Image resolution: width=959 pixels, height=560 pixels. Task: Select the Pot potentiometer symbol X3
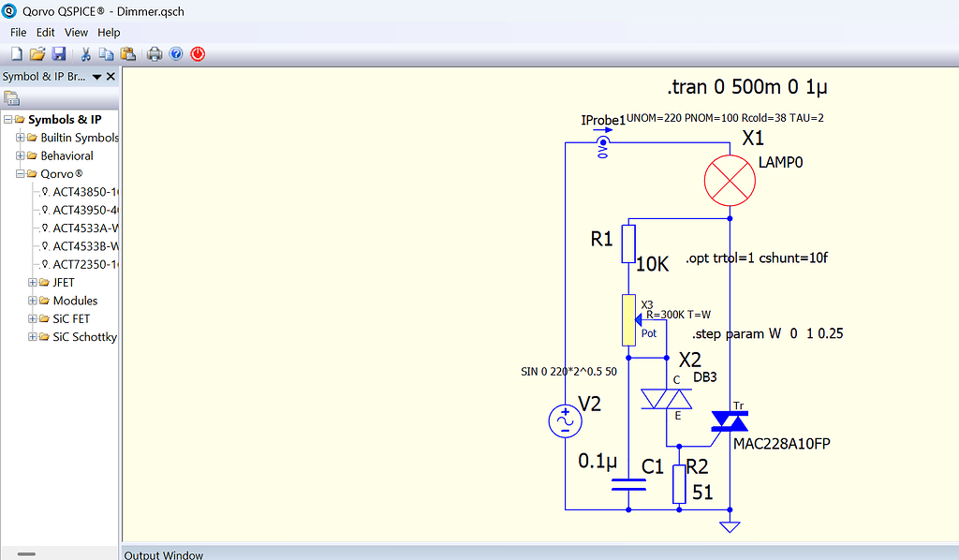[629, 320]
